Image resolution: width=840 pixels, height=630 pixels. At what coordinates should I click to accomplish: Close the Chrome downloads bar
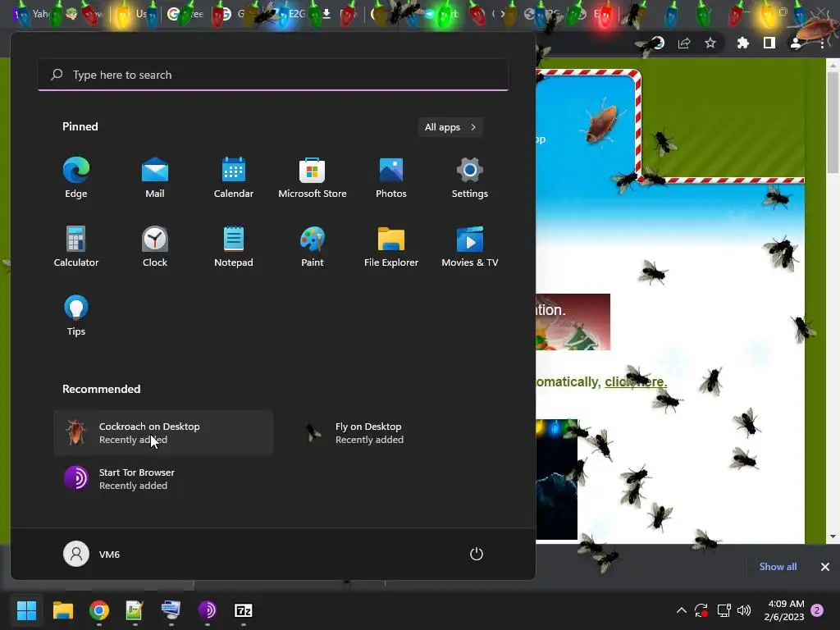825,566
